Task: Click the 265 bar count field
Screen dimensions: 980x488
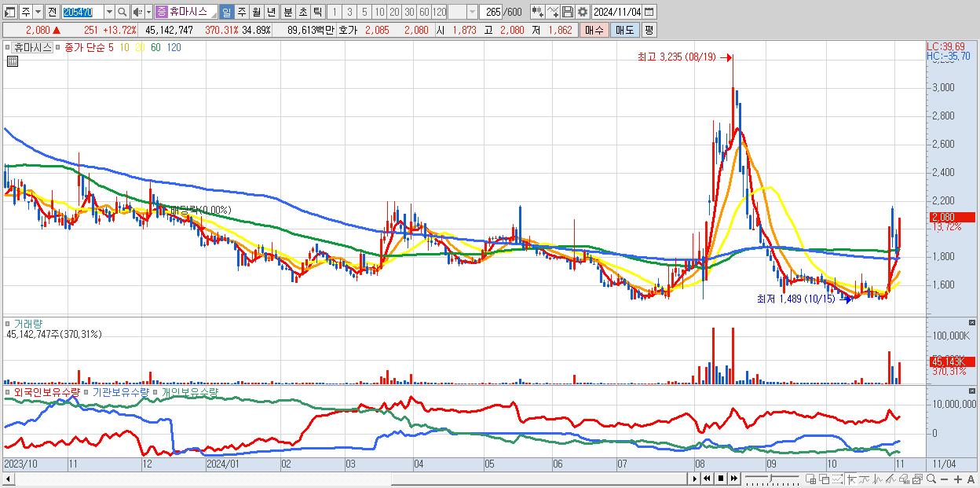Action: coord(492,12)
